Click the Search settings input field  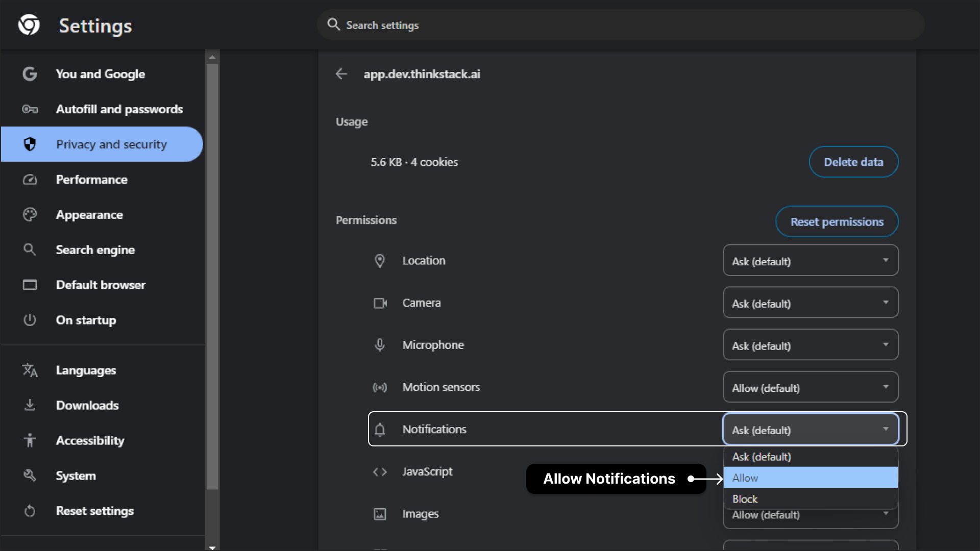(x=621, y=24)
